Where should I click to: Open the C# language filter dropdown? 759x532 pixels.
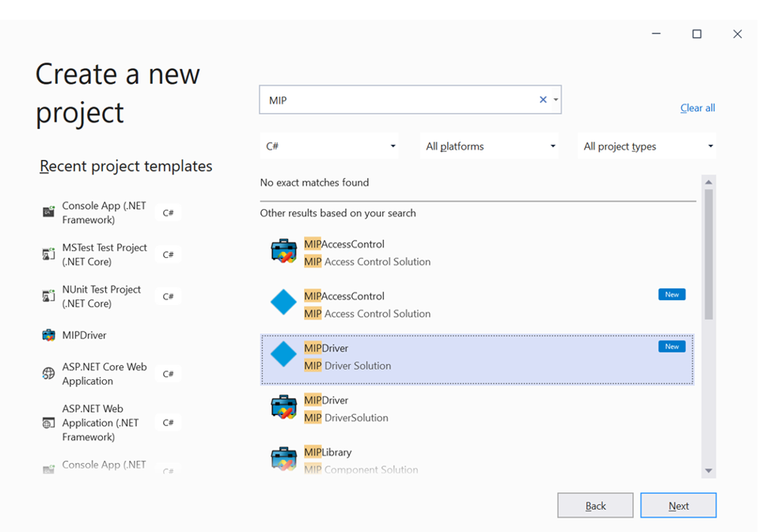[329, 146]
